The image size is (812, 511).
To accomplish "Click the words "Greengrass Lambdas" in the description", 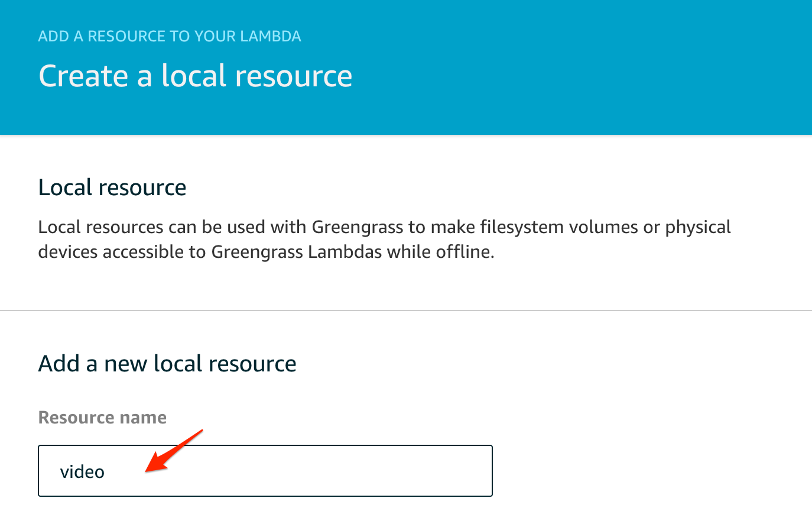I will point(296,253).
